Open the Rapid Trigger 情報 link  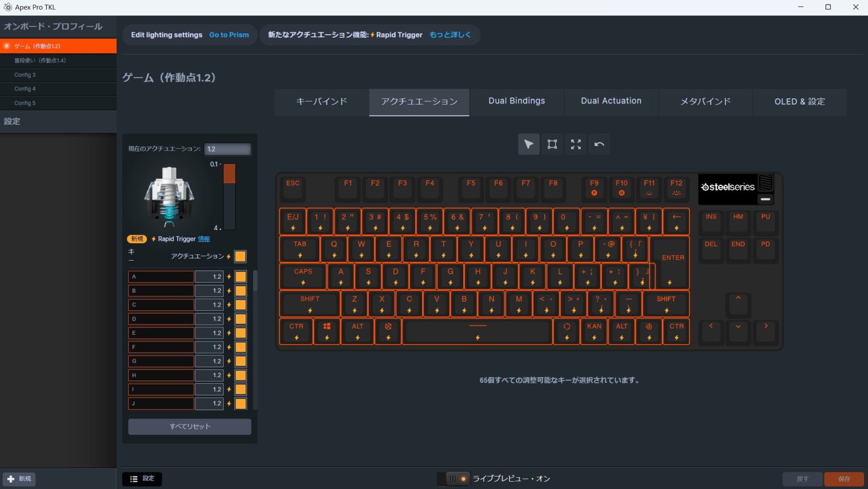point(203,239)
